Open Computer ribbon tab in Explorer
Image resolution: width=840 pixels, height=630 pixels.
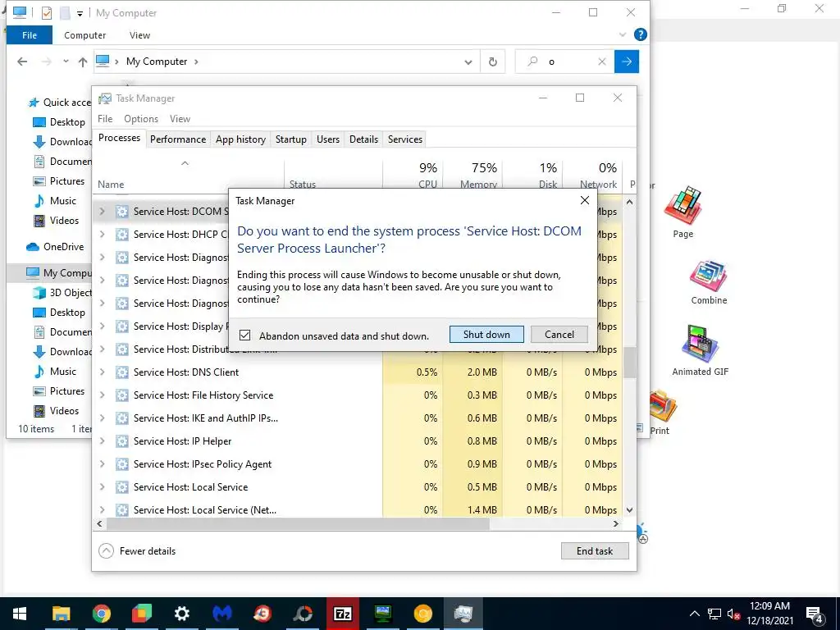(84, 35)
